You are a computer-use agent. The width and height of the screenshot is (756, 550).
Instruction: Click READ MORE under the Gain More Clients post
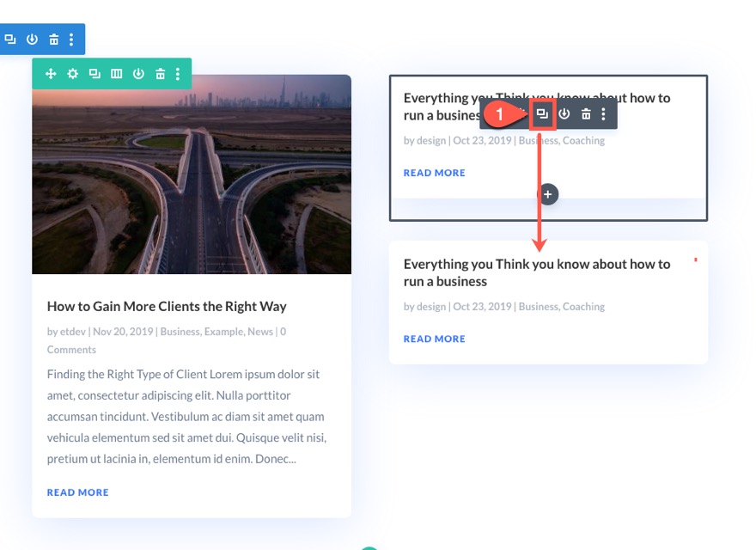77,492
